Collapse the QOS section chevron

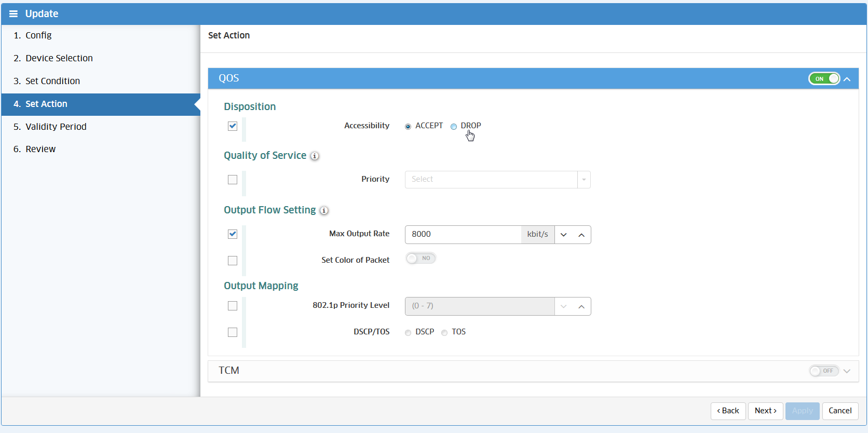tap(847, 79)
